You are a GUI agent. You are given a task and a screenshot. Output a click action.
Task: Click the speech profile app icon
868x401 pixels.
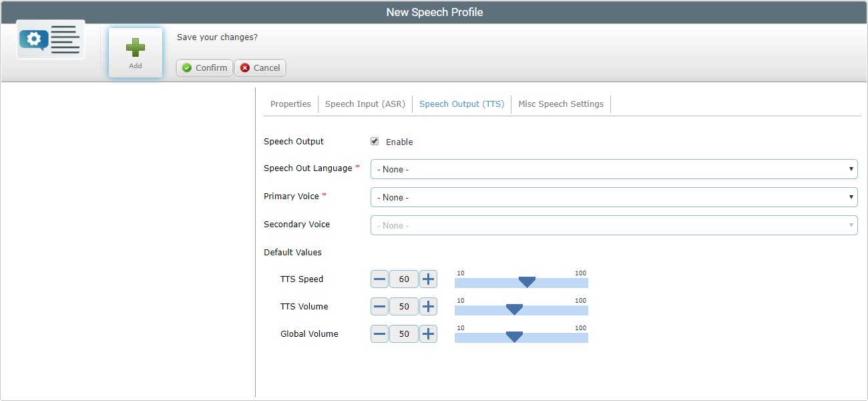coord(49,39)
